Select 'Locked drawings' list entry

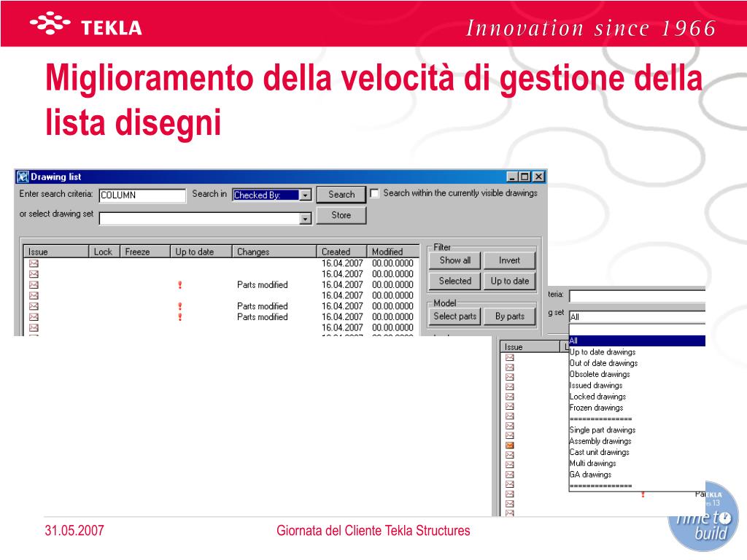tap(597, 396)
